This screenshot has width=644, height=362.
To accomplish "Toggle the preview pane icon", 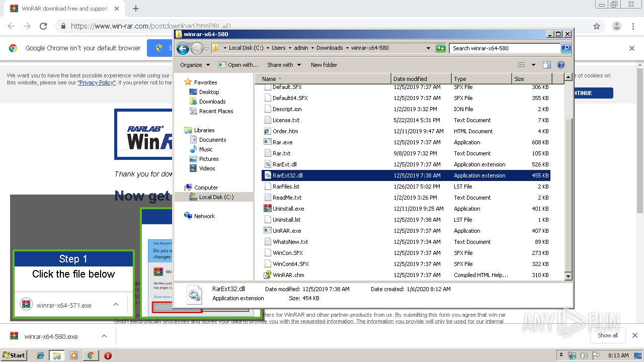I will coord(547,65).
